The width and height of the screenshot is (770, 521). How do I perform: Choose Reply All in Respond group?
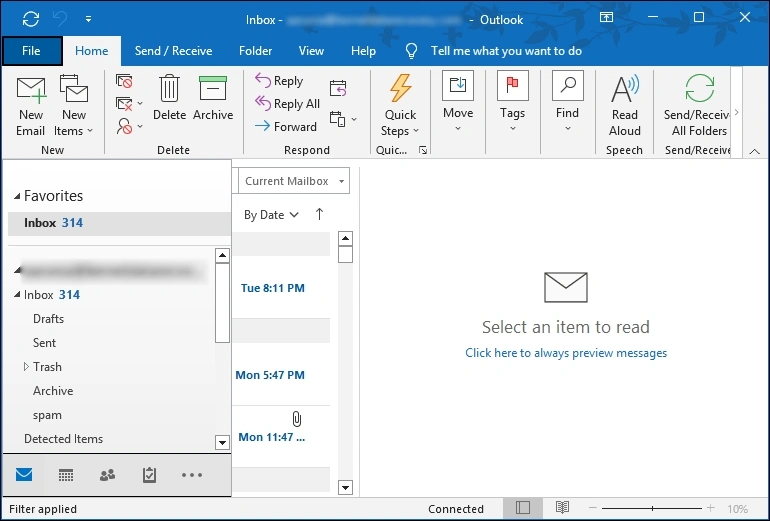[287, 104]
